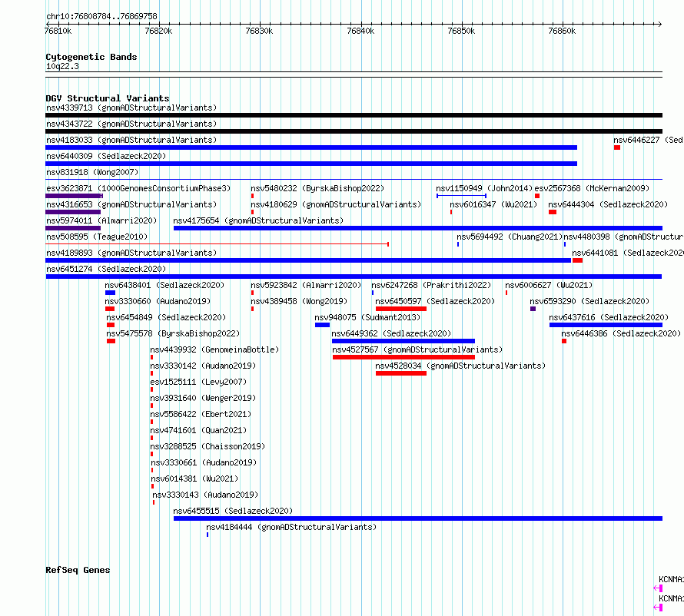Click the lower KCNMA1 gene arrow glyph
This screenshot has width=684, height=616.
658,608
